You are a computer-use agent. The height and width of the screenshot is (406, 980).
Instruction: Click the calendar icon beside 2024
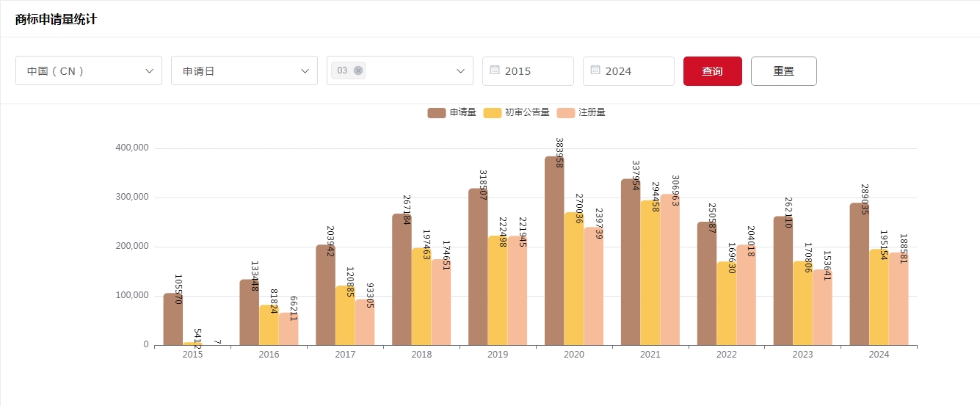[x=595, y=70]
